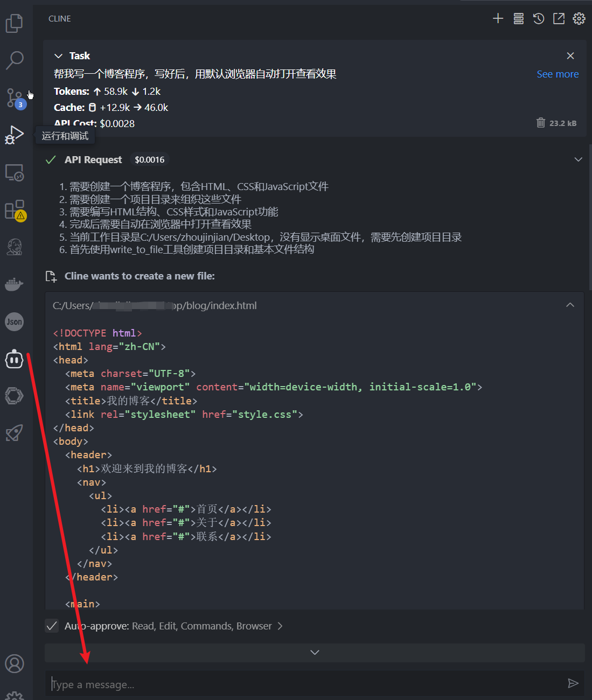Expand the API Request details chevron
The width and height of the screenshot is (592, 700).
[578, 159]
